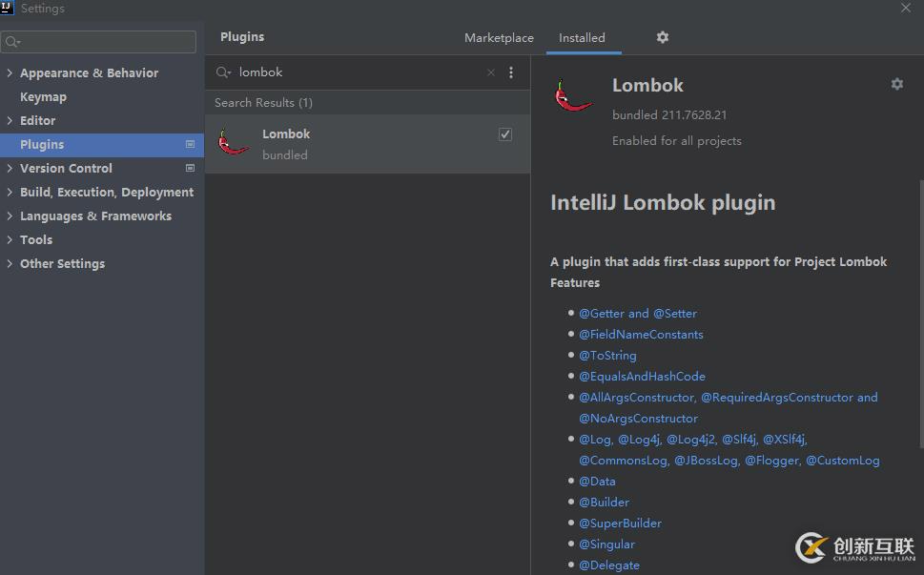Open the @Builder link
Screen dimensions: 924x575
click(604, 502)
